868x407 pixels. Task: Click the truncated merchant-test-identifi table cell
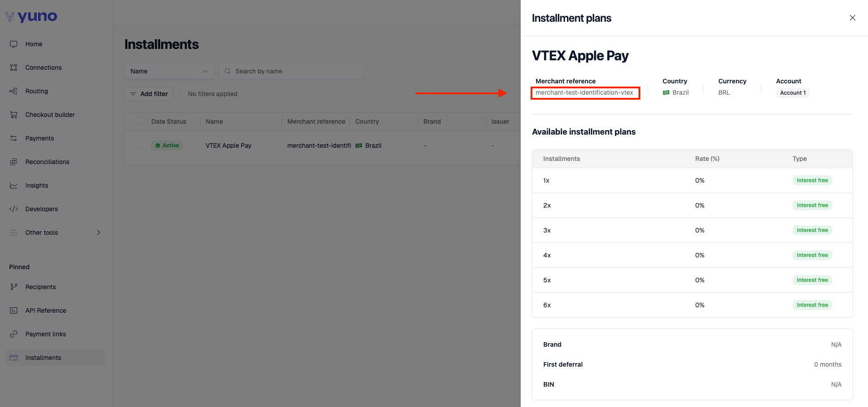click(319, 145)
